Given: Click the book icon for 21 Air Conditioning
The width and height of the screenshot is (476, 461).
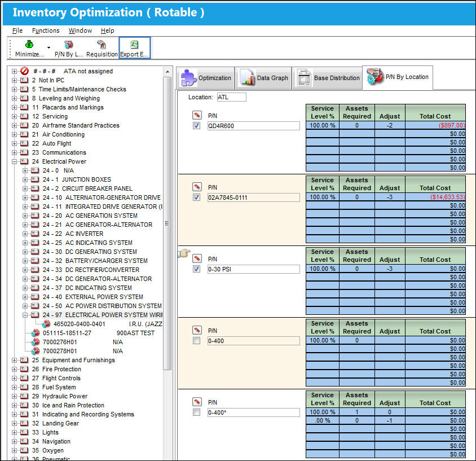Looking at the screenshot, I should [x=24, y=134].
